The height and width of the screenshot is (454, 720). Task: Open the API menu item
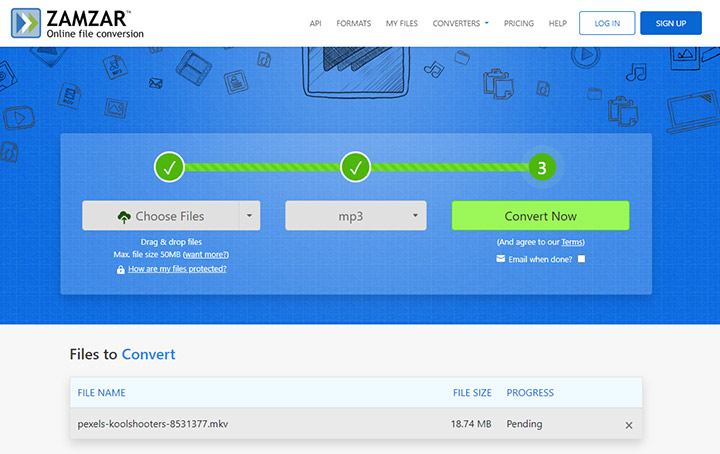[315, 23]
